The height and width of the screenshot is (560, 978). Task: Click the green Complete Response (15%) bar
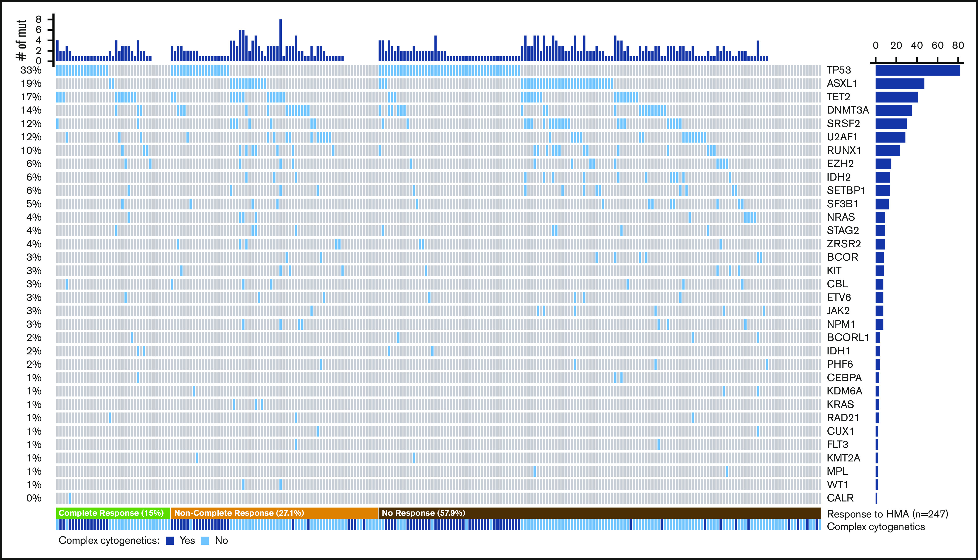[x=113, y=513]
